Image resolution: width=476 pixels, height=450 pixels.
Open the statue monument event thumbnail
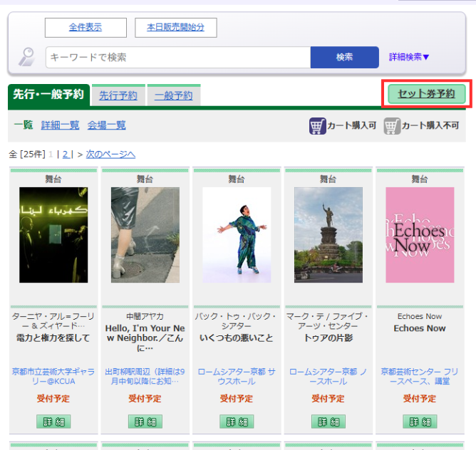pyautogui.click(x=328, y=235)
